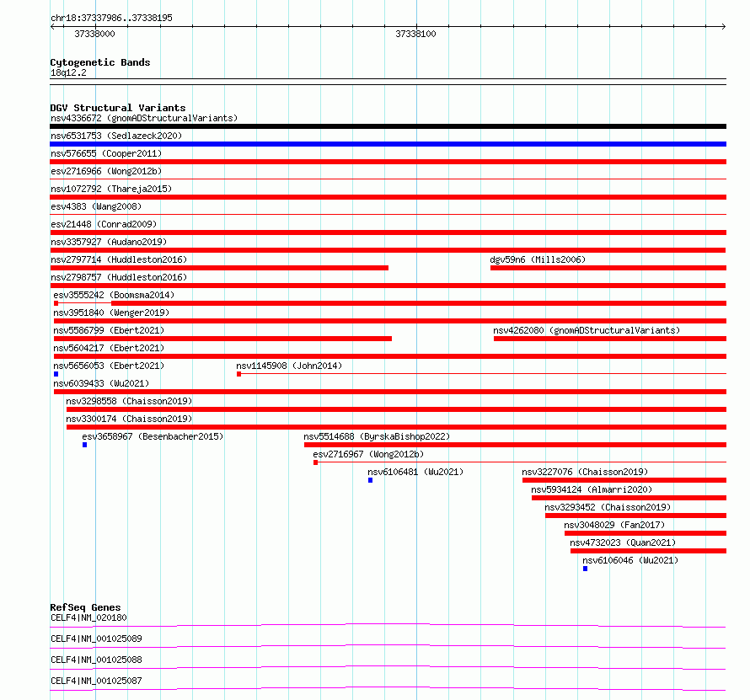
Task: Click the right arrow of the ruler
Action: (x=723, y=27)
